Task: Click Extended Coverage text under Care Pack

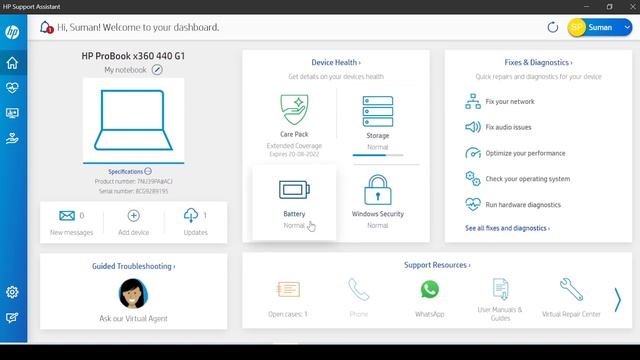Action: [294, 146]
